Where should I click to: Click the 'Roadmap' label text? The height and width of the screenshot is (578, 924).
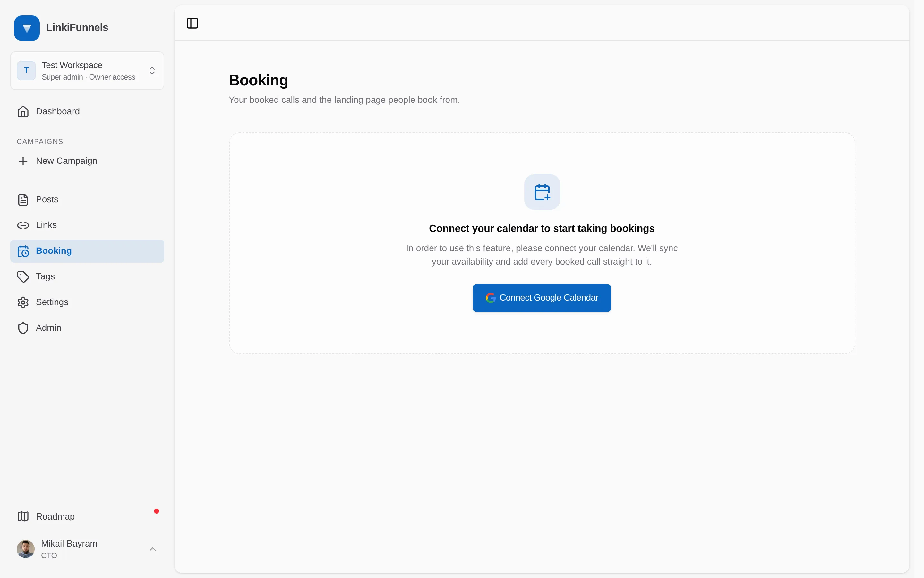pos(56,516)
